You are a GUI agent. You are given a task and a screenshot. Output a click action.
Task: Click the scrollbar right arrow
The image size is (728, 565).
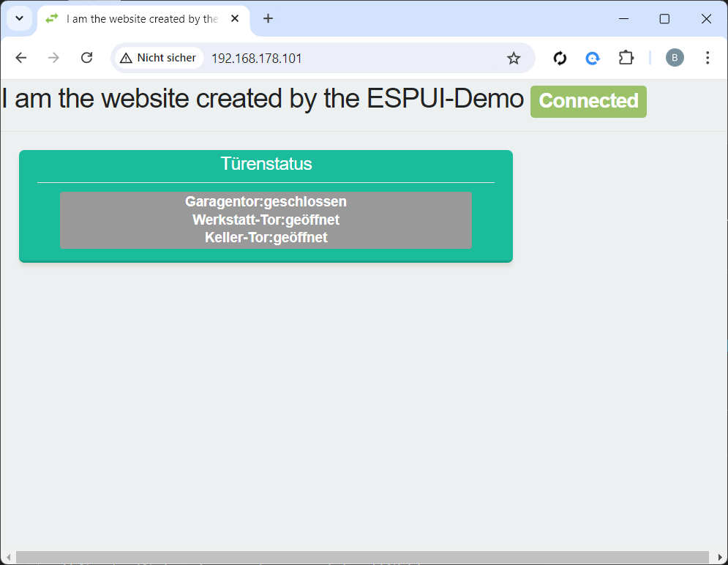click(x=721, y=557)
